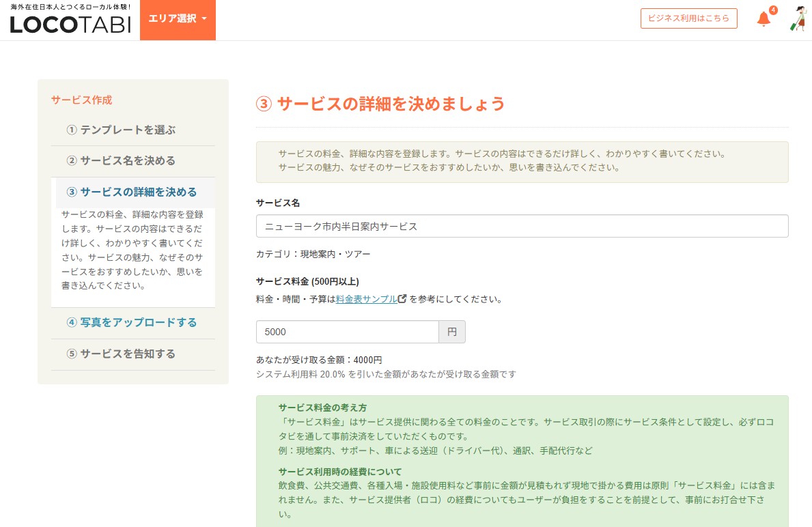Open the notification bell icon
The height and width of the screenshot is (527, 812).
(x=764, y=19)
